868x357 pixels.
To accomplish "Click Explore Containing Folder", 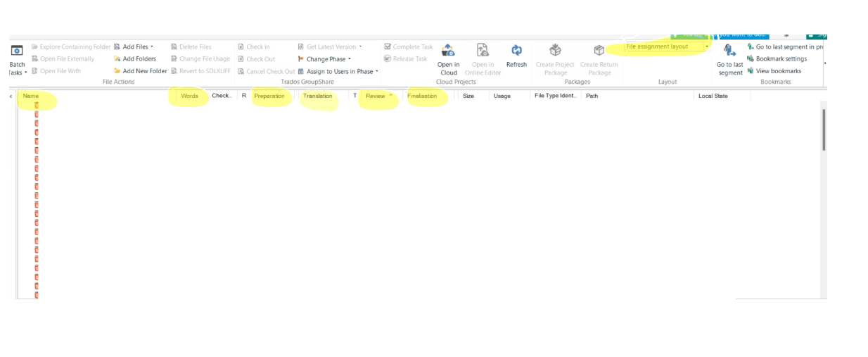I will coord(70,47).
